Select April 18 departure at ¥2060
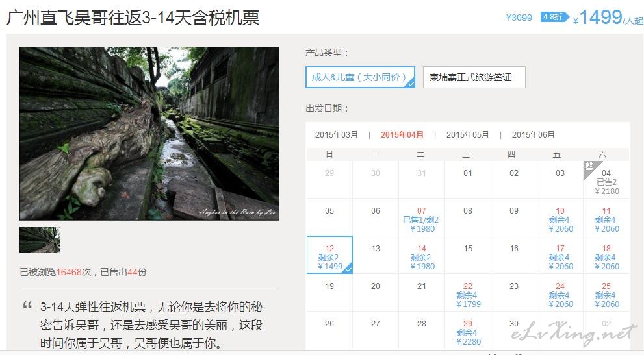The image size is (644, 355). (606, 257)
